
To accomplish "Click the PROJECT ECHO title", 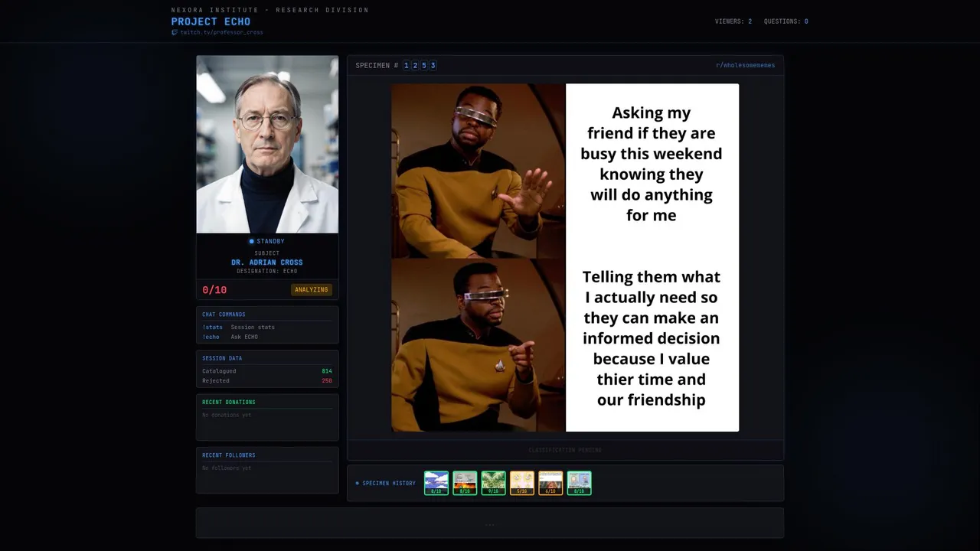I will click(x=211, y=21).
